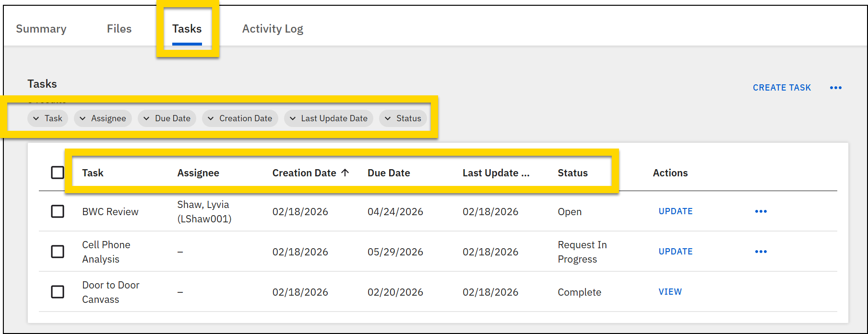Select the Cell Phone Analysis task name
The height and width of the screenshot is (334, 868).
click(x=106, y=252)
